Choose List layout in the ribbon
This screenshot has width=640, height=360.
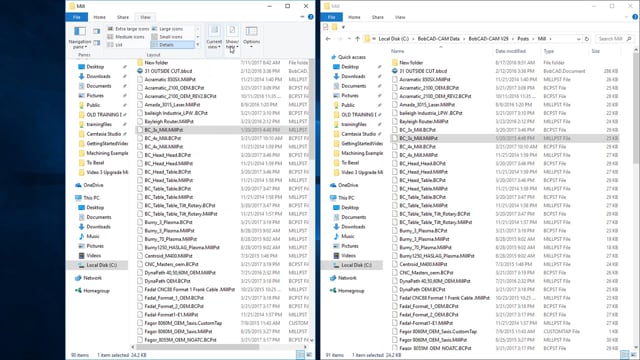tap(115, 44)
